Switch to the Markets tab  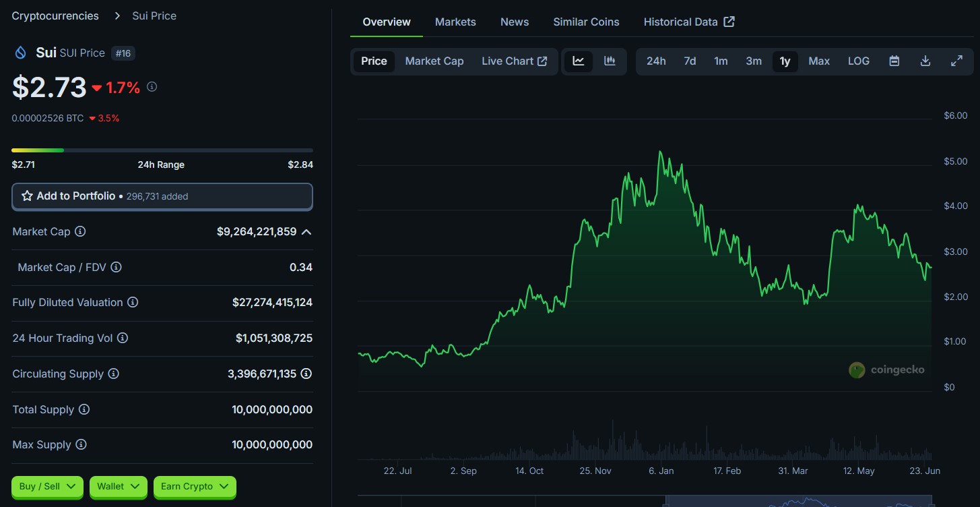455,22
